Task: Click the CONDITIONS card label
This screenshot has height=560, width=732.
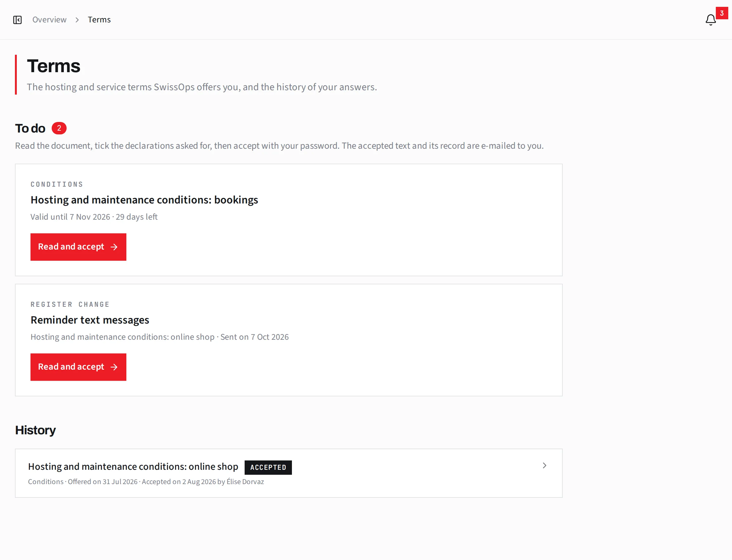Action: pos(57,184)
